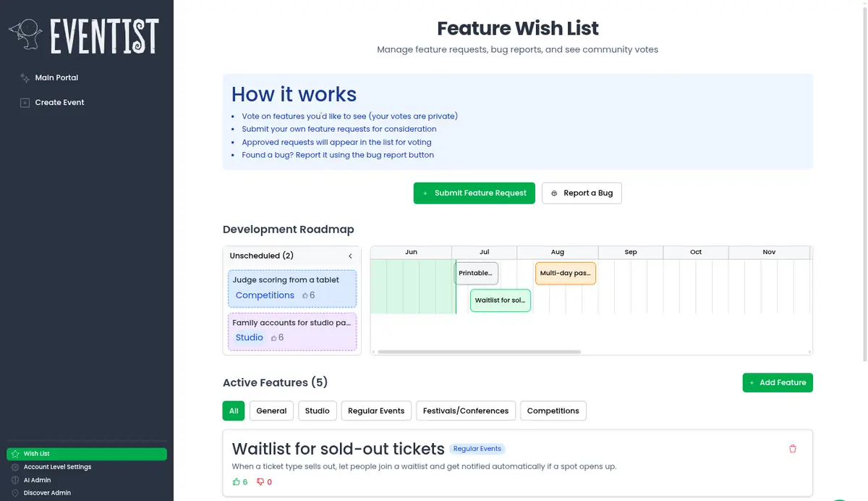Click the How it works heading
Screen dimensions: 868x501
(x=294, y=94)
